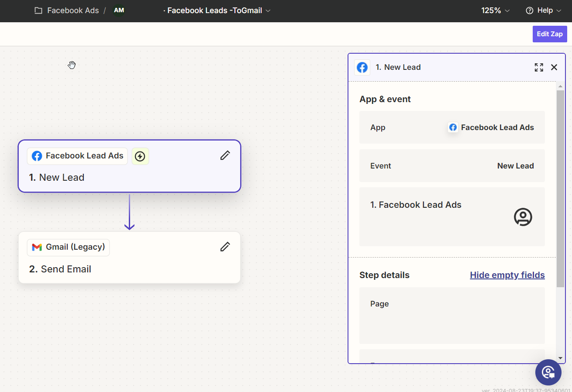572x392 pixels.
Task: Click the Page field in Step details
Action: point(452,316)
